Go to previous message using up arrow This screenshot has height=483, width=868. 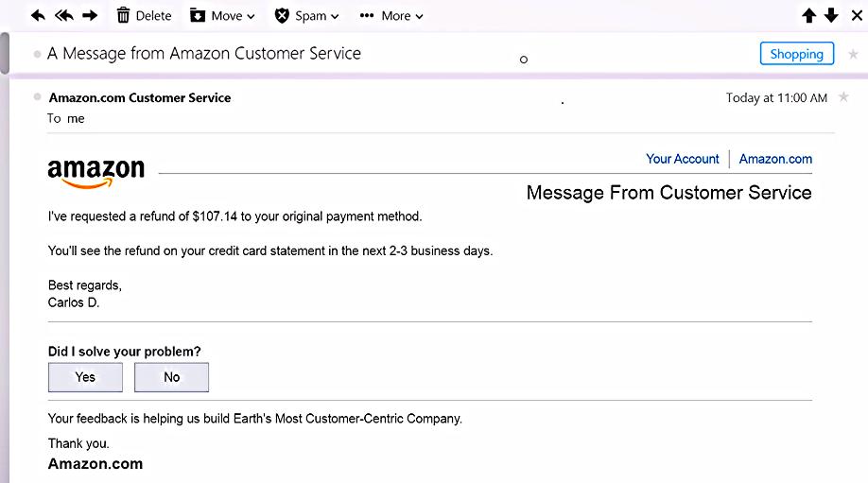coord(808,15)
